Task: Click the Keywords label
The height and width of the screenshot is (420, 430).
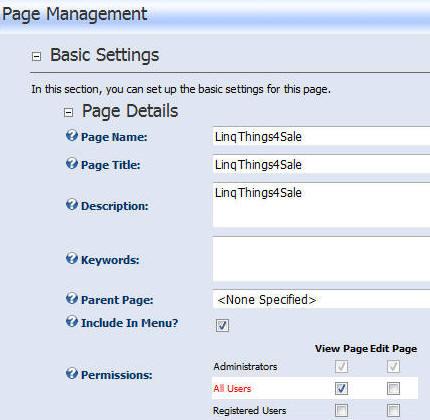Action: tap(110, 260)
